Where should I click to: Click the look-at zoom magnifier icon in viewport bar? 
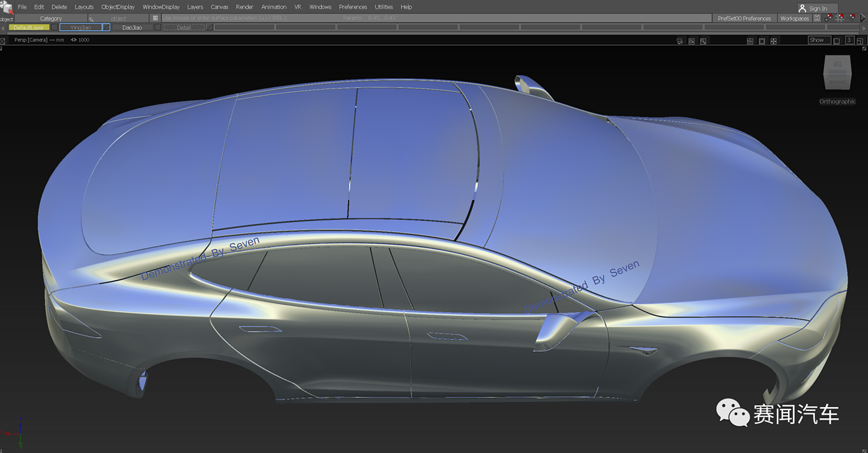click(x=703, y=41)
